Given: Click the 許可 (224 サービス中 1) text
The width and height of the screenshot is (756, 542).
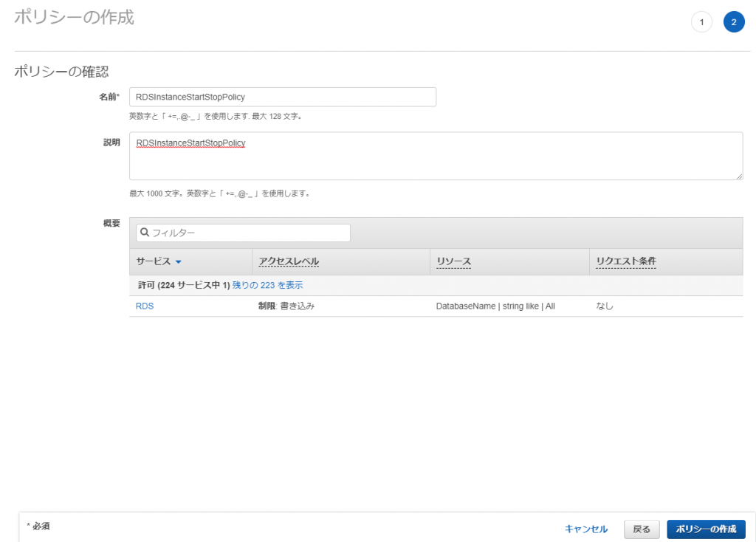Looking at the screenshot, I should coord(184,285).
